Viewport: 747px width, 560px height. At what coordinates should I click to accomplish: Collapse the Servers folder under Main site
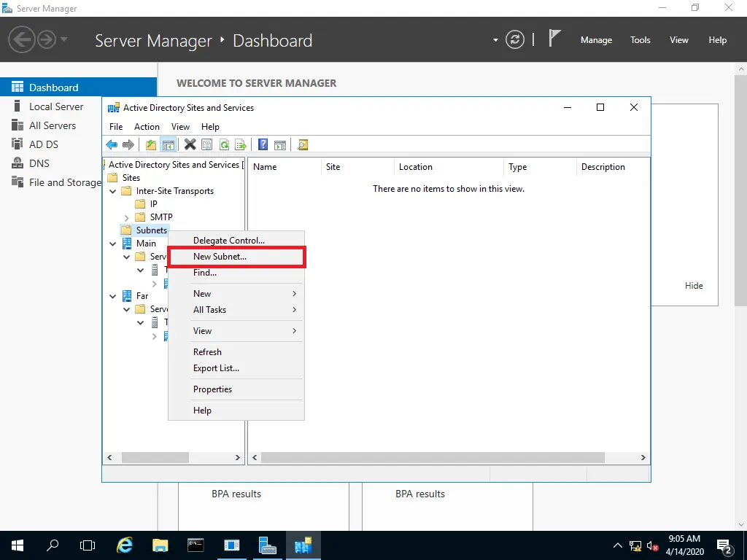127,257
